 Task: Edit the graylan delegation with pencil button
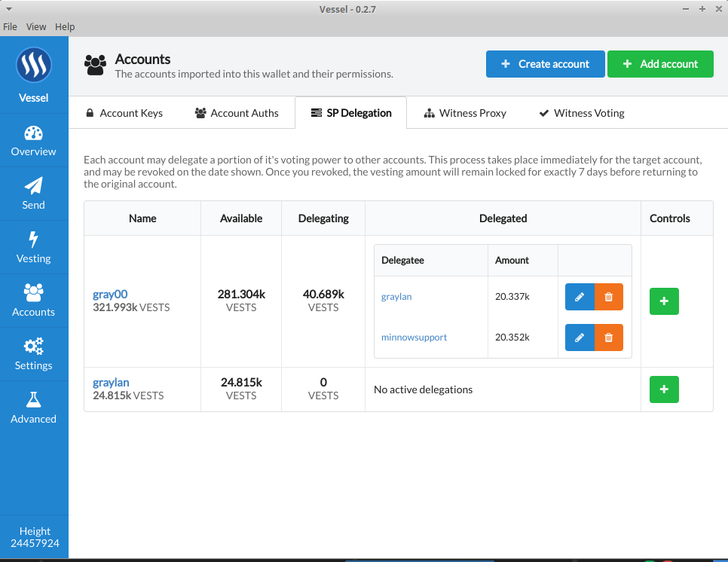pos(580,297)
